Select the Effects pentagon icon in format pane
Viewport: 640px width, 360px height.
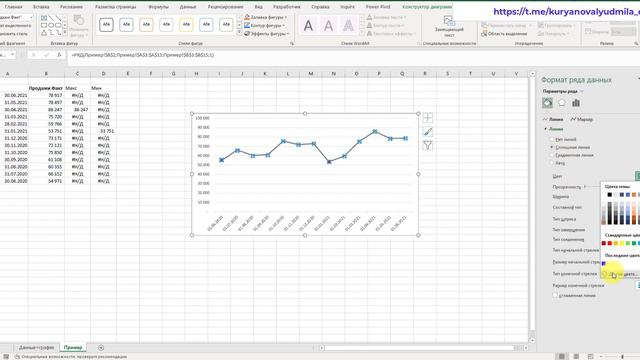562,103
